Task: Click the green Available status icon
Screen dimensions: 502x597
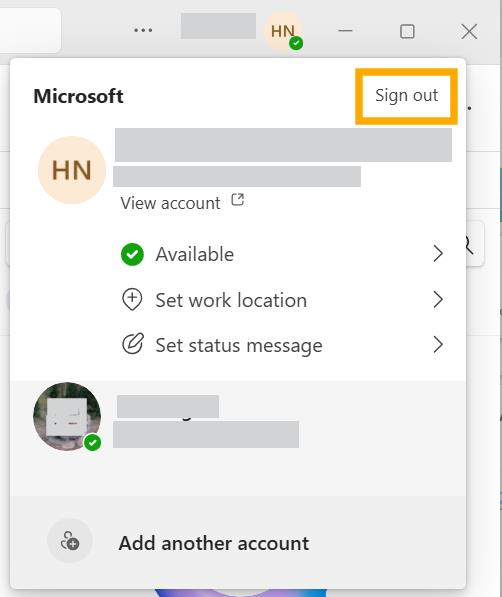Action: 132,254
